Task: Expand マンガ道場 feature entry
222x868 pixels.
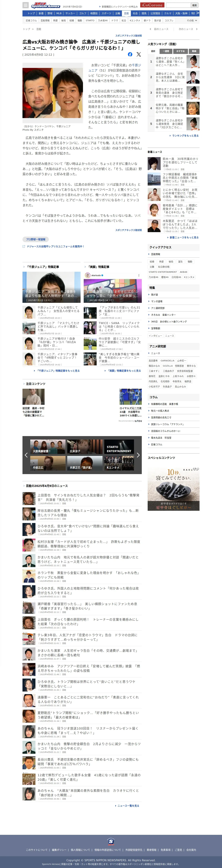Action: pos(173,301)
